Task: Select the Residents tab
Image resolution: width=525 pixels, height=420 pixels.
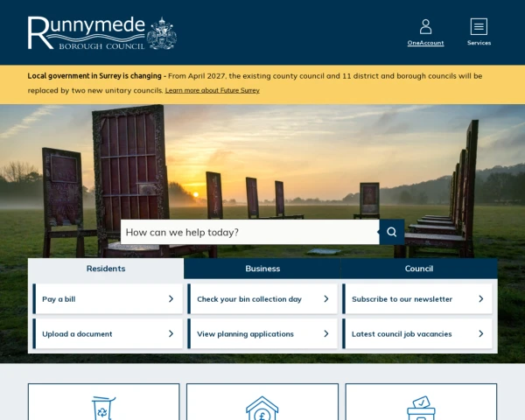Action: pos(106,269)
